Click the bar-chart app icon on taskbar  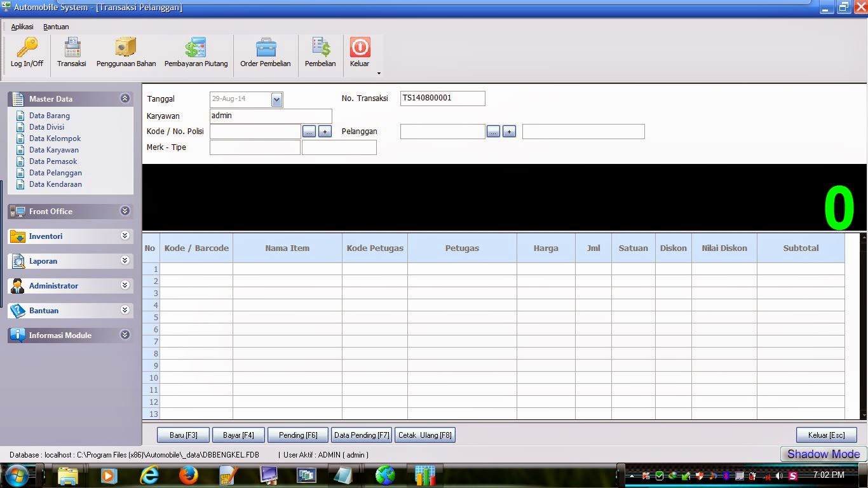coord(424,475)
